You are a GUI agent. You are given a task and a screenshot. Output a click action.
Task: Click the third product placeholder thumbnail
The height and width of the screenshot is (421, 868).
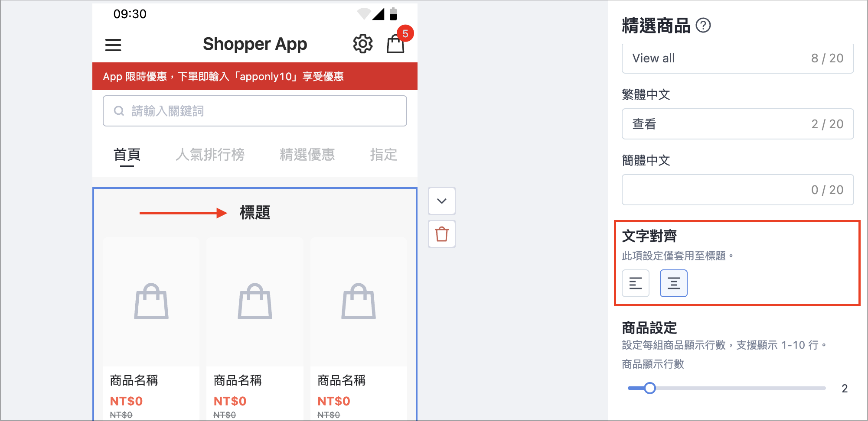tap(359, 301)
